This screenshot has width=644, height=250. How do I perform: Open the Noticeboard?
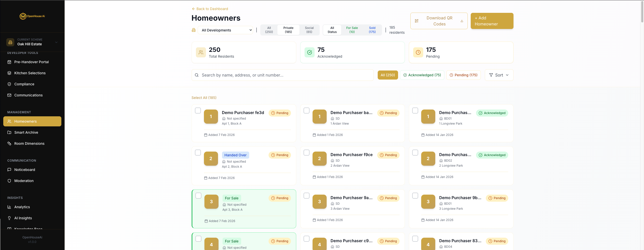click(24, 170)
